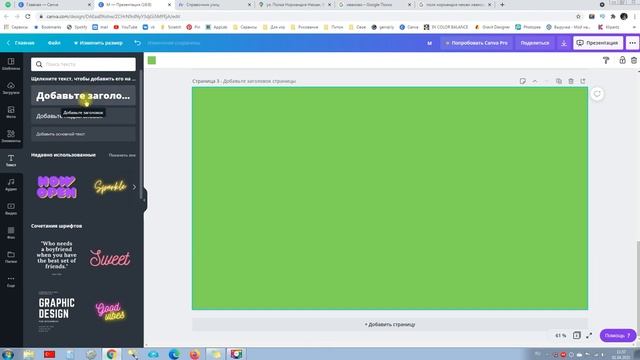The image size is (640, 360).
Task: Click the Добавить основной текст button
Action: [x=83, y=134]
